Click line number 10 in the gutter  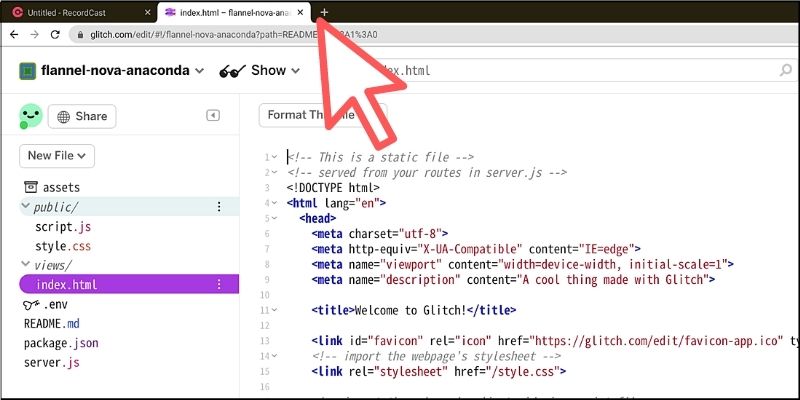click(x=264, y=295)
